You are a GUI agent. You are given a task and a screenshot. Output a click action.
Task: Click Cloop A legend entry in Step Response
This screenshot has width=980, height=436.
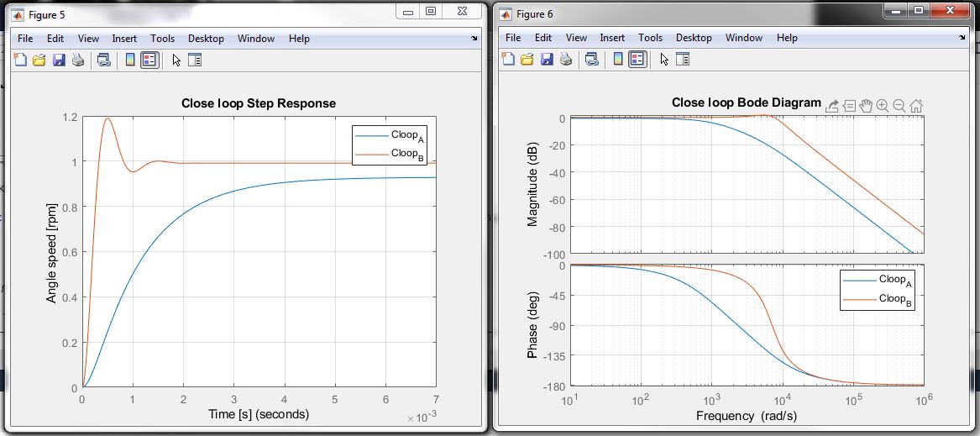tap(390, 135)
